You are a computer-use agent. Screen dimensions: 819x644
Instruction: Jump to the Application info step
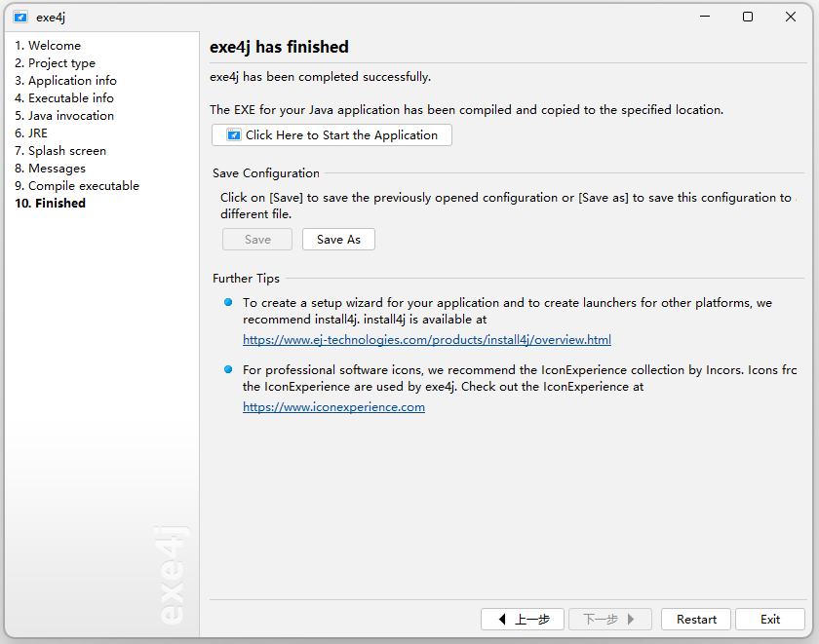(x=65, y=81)
